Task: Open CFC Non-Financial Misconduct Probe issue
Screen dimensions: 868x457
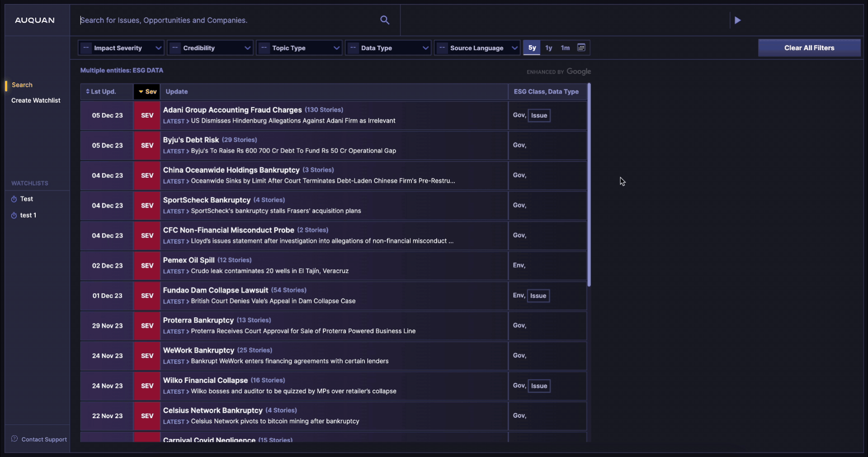Action: pos(228,230)
